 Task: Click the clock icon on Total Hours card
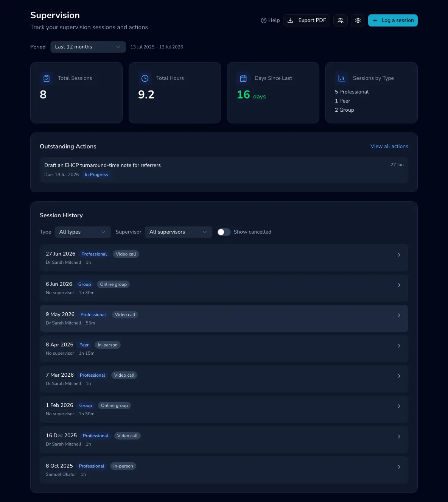(x=145, y=78)
